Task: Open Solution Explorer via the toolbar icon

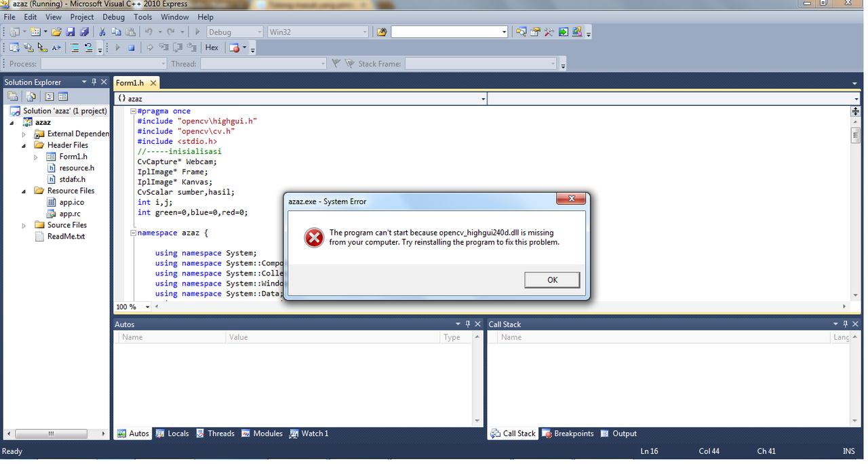Action: [521, 32]
